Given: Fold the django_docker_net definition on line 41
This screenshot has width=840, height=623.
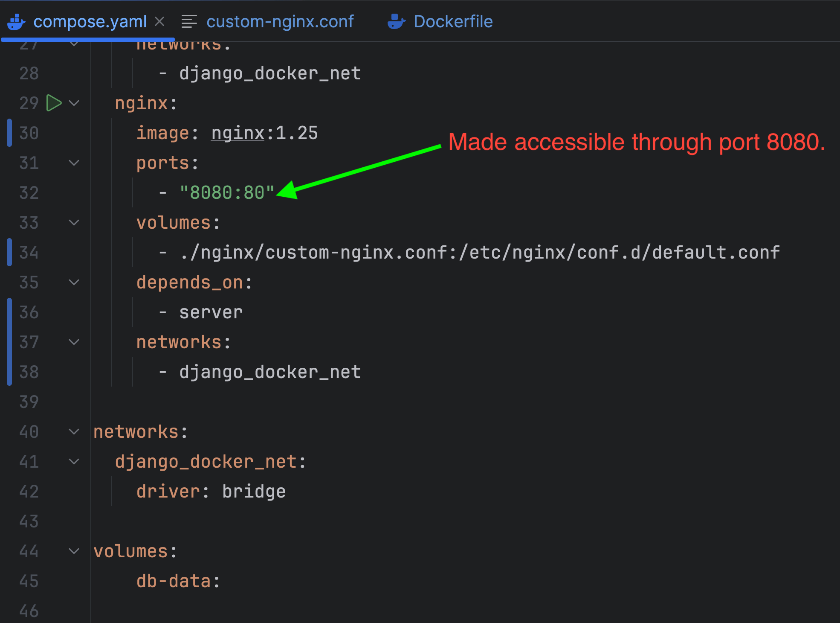Looking at the screenshot, I should [74, 462].
